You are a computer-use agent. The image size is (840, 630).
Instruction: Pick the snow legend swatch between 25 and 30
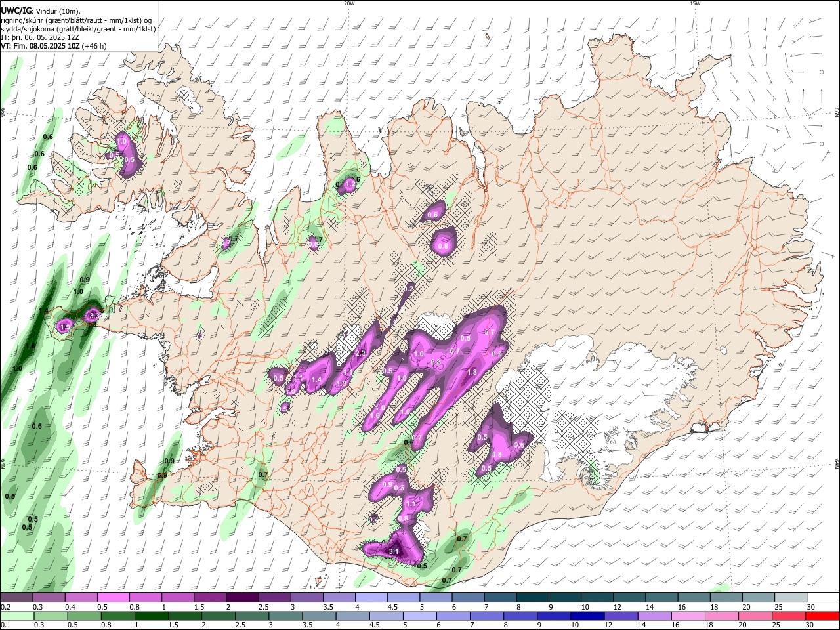pos(791,597)
